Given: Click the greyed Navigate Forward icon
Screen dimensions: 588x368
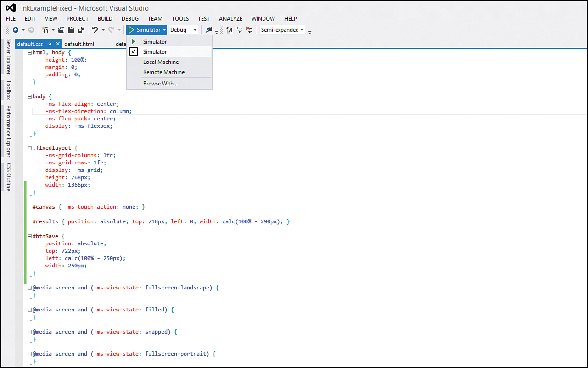Looking at the screenshot, I should point(31,30).
